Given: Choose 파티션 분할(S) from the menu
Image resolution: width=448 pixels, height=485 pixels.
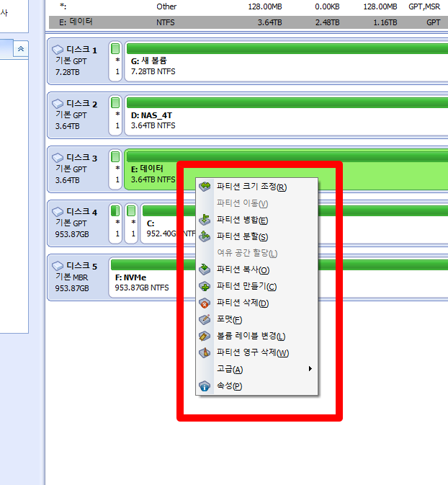Looking at the screenshot, I should (x=256, y=236).
